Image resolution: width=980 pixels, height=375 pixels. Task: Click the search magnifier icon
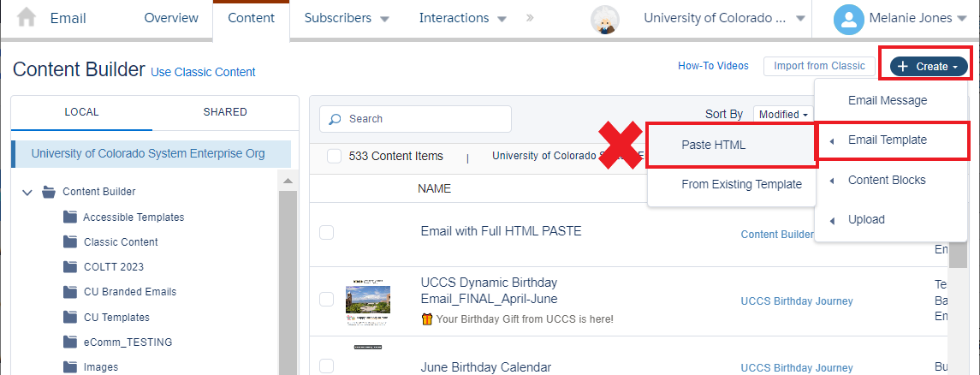[x=335, y=119]
